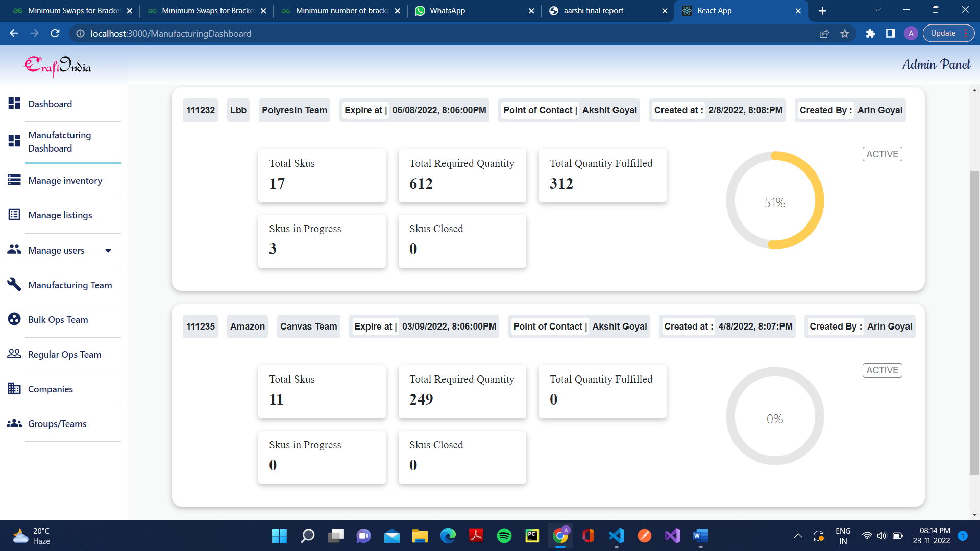Select the Manufacturing Team wrench icon

coord(14,285)
